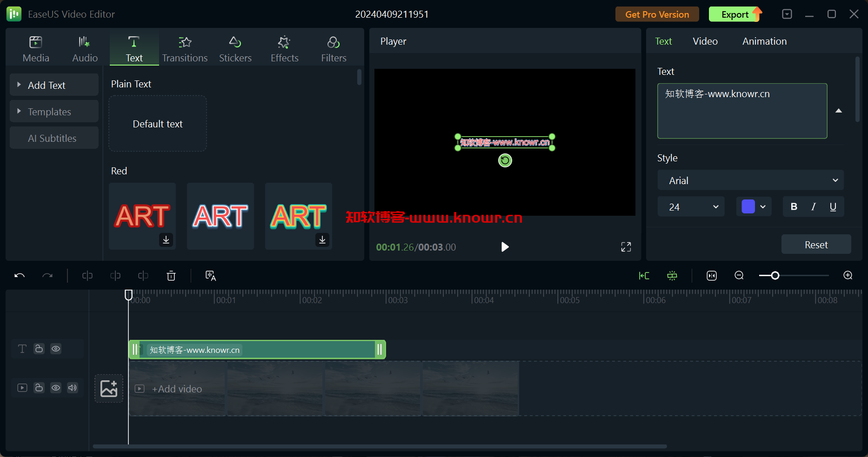Image resolution: width=868 pixels, height=457 pixels.
Task: Switch to the Video properties tab
Action: coord(705,41)
